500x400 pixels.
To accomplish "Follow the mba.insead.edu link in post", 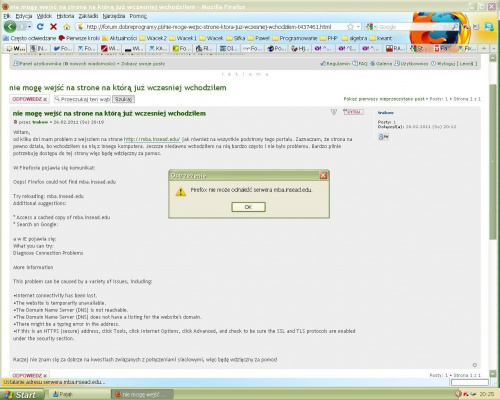I will pyautogui.click(x=152, y=139).
